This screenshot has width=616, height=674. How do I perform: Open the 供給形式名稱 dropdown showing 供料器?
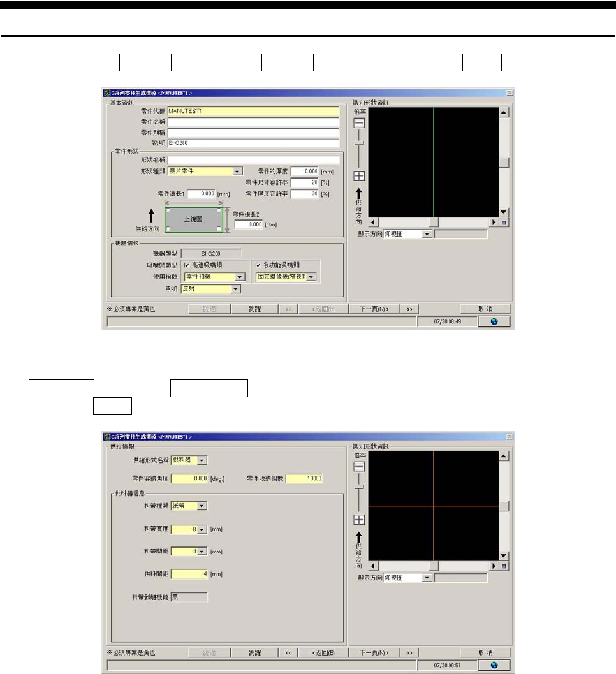coord(202,460)
